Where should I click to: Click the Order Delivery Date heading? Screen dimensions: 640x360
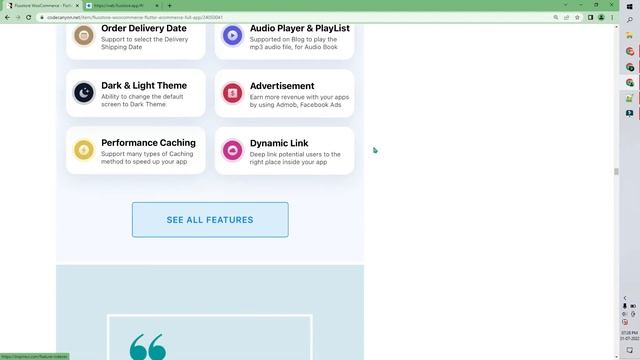pos(144,28)
